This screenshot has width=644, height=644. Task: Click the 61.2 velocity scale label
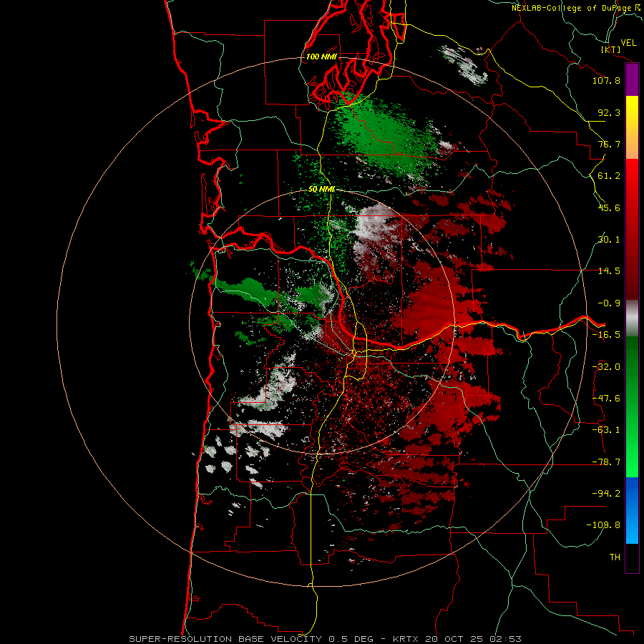[x=609, y=176]
